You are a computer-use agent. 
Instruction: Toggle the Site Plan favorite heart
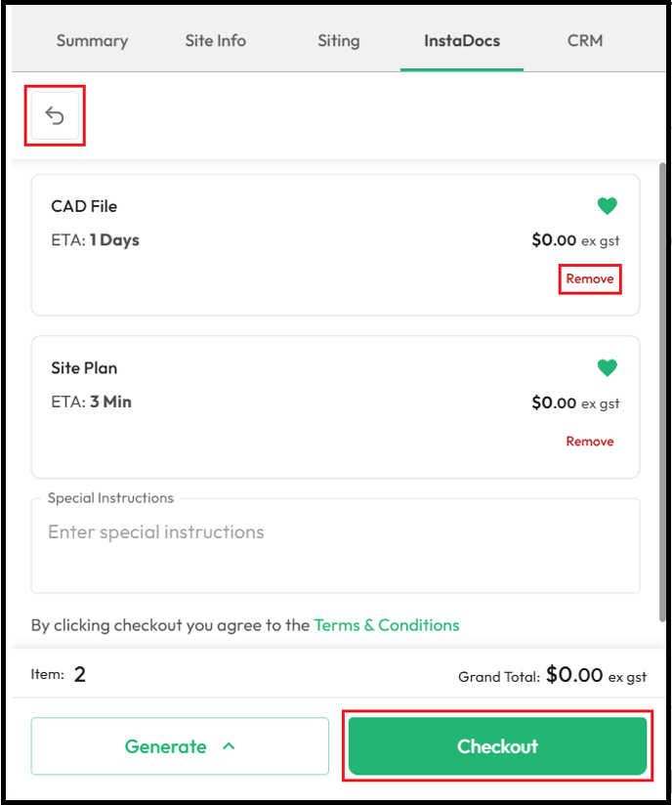pos(607,367)
